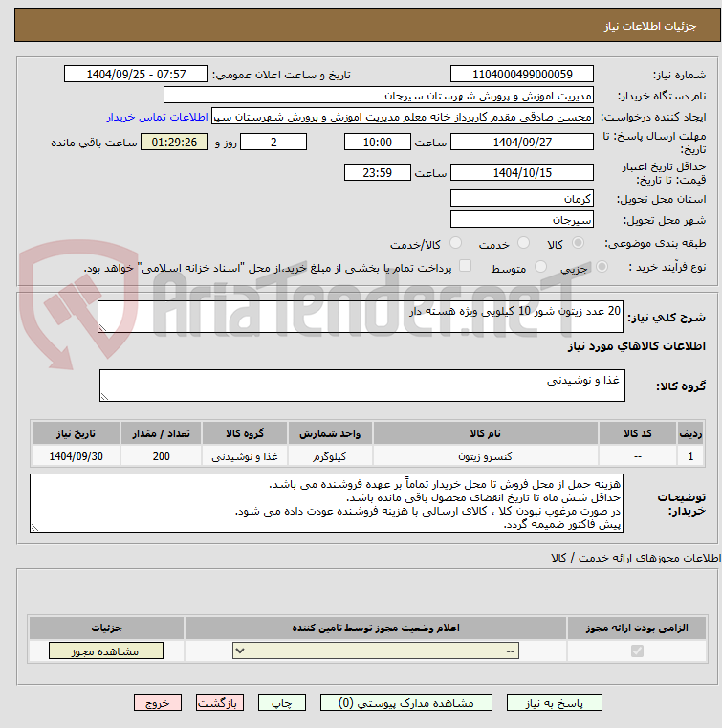Click the 'کد کالا' column header
Image resolution: width=722 pixels, height=728 pixels.
[638, 433]
